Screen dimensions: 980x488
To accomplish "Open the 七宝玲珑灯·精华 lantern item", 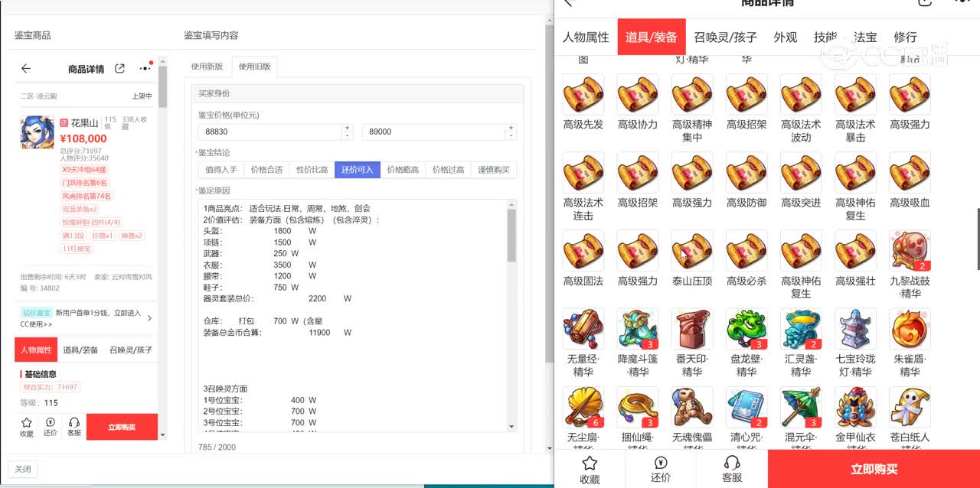I will (x=855, y=329).
